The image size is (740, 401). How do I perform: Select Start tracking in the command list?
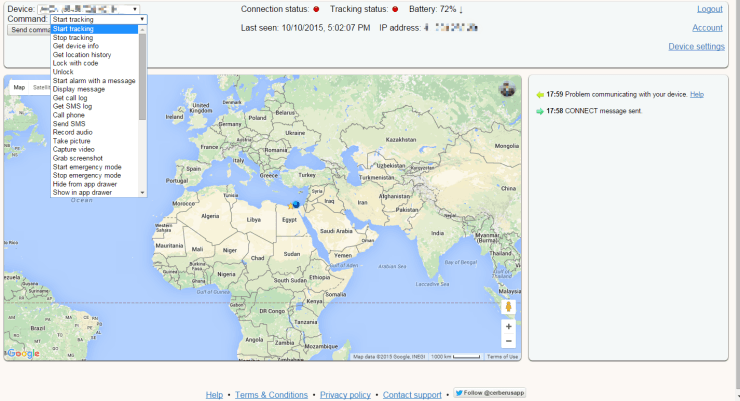click(x=94, y=29)
